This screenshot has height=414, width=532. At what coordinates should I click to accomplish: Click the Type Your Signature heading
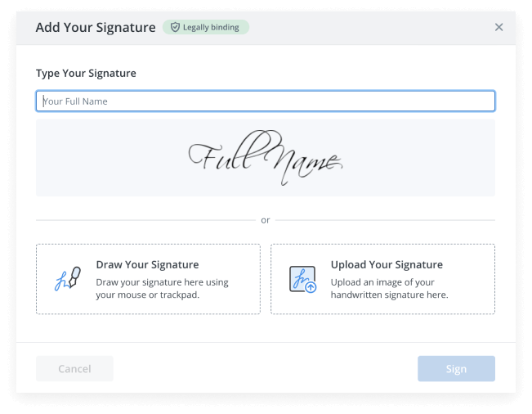pyautogui.click(x=86, y=74)
